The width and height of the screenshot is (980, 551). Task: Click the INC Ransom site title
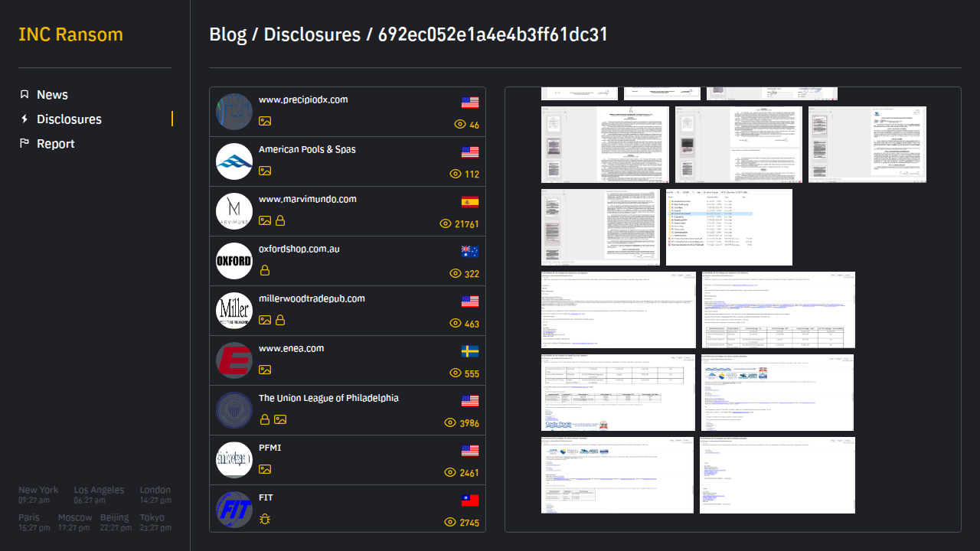click(70, 34)
